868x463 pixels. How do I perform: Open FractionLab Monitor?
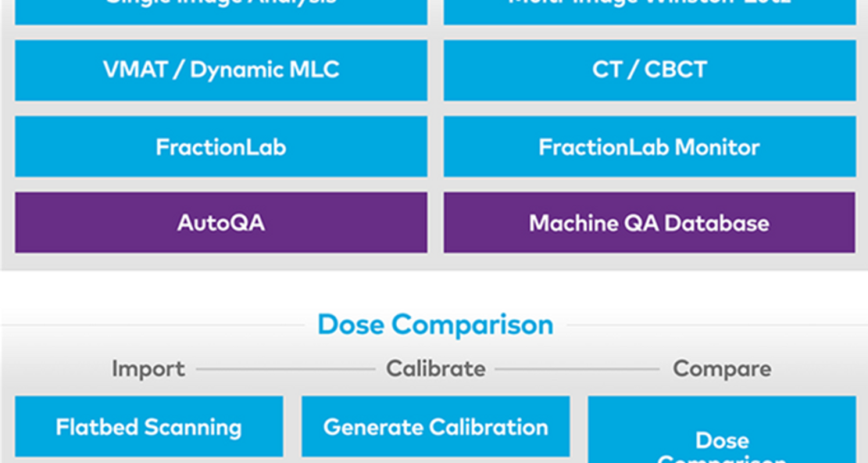(649, 147)
